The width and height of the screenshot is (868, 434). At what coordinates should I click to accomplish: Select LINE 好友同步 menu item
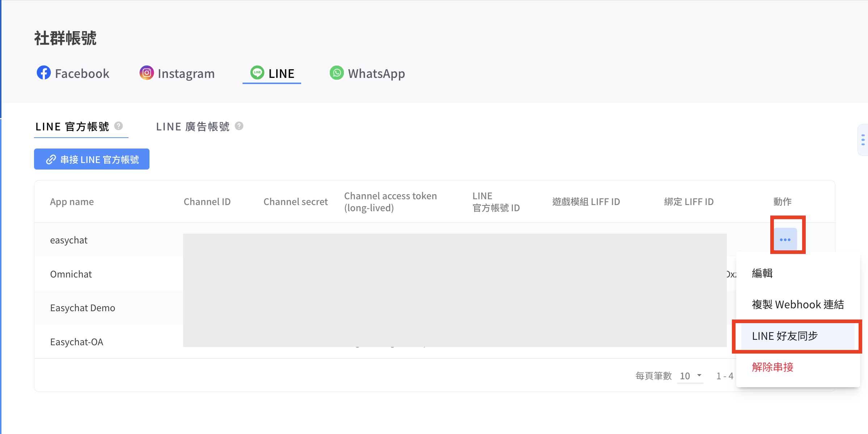tap(785, 336)
